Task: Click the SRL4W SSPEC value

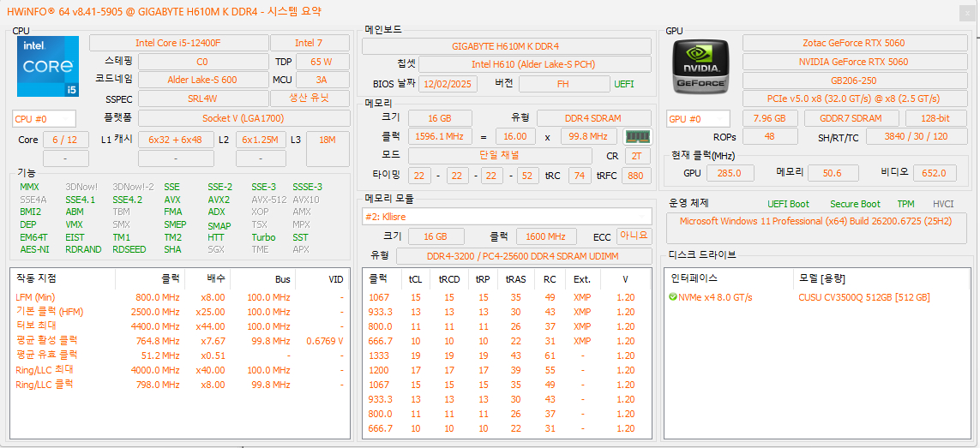Action: 201,99
